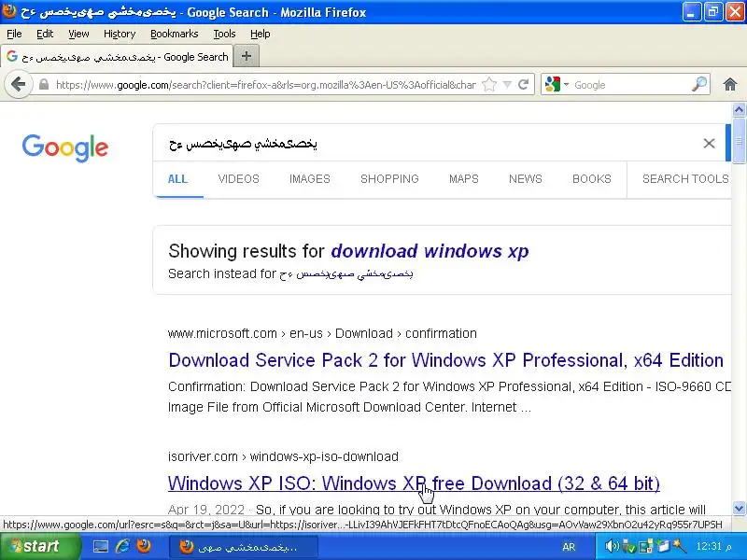Select the Firefox taskbar window button
This screenshot has width=747, height=560.
coord(244,547)
